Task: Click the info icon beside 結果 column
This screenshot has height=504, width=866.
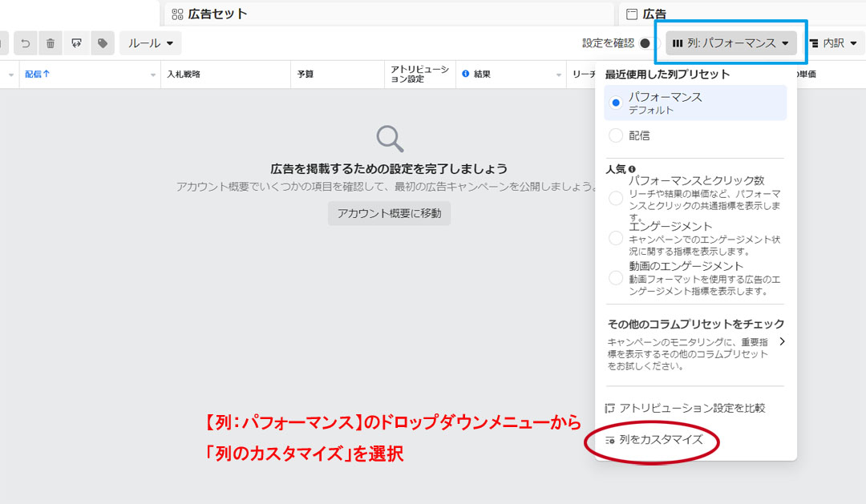Action: click(x=466, y=75)
